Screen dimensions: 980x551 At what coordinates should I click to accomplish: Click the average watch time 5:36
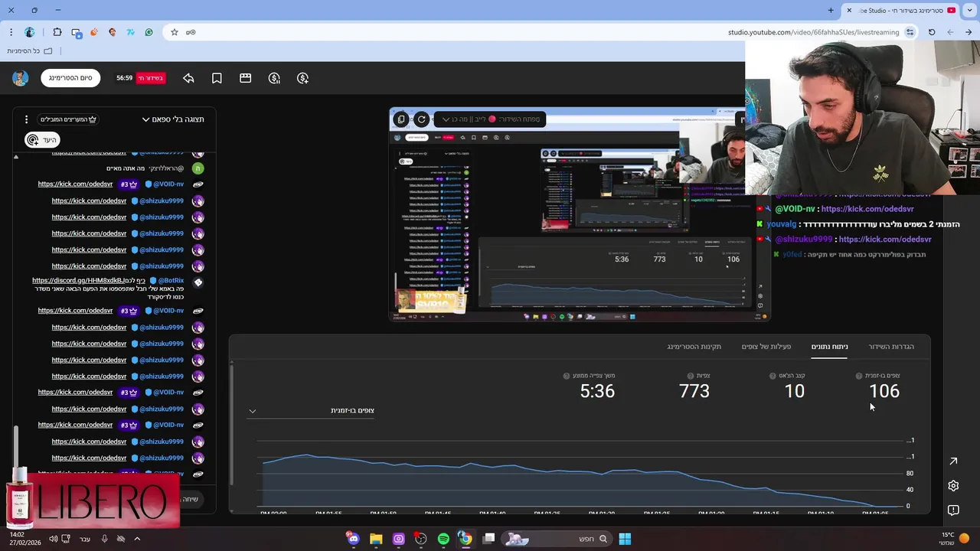[597, 391]
